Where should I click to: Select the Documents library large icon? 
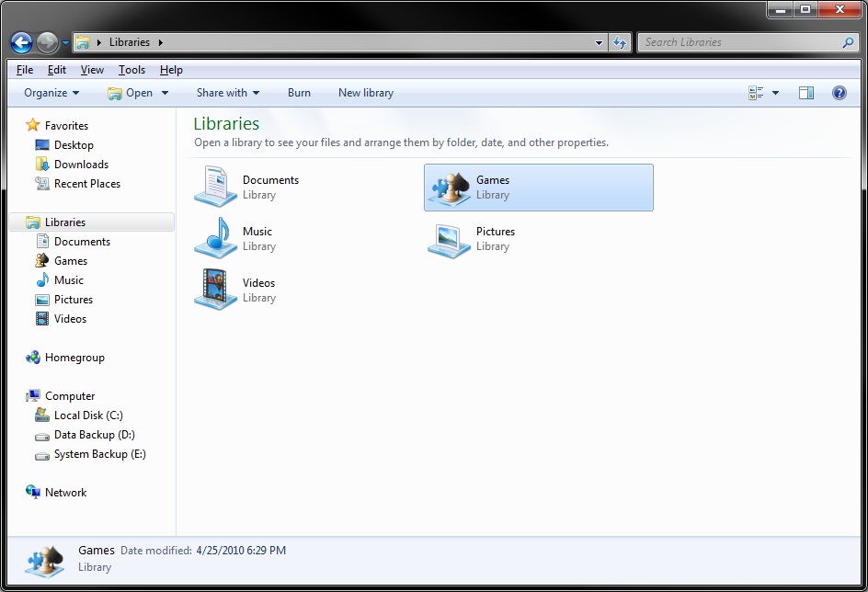tap(215, 187)
